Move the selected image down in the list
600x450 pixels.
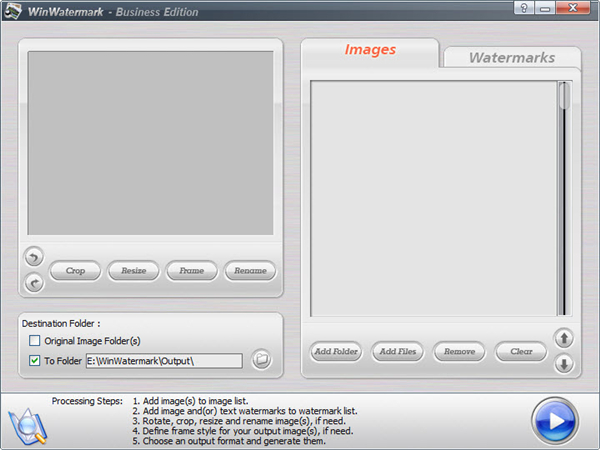click(x=564, y=363)
